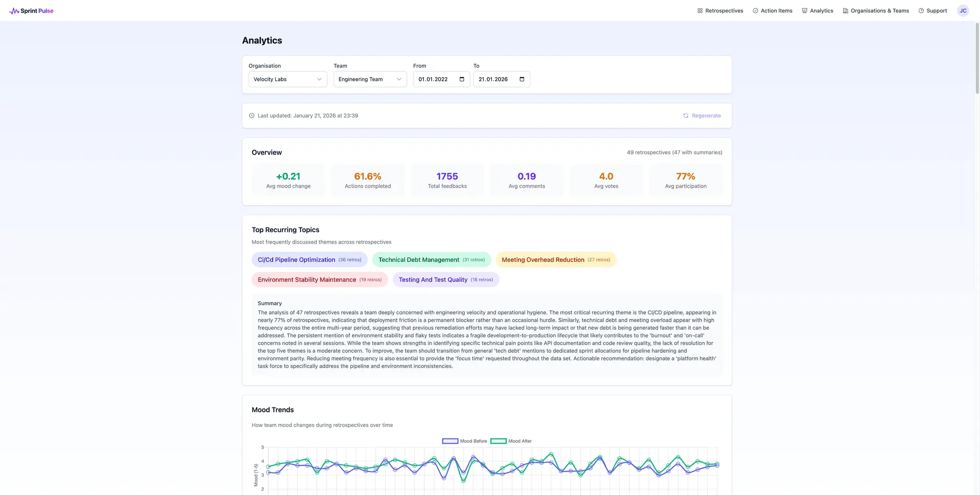Image resolution: width=980 pixels, height=495 pixels.
Task: Select the 77% Avg participation card
Action: click(x=685, y=180)
